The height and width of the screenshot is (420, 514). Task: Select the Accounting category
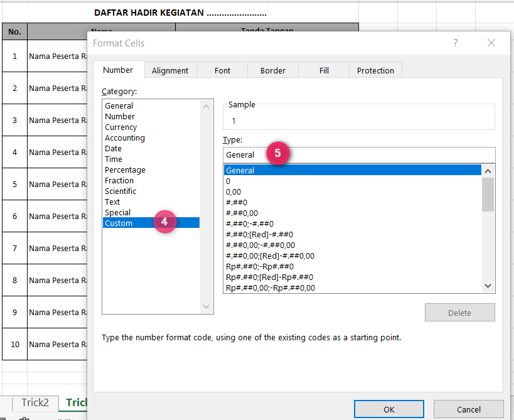[x=125, y=138]
